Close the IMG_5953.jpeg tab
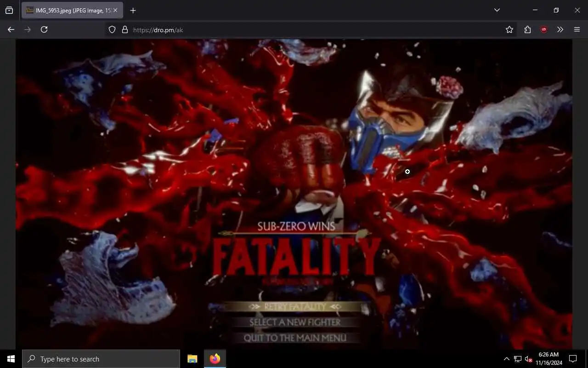The image size is (588, 368). tap(115, 10)
